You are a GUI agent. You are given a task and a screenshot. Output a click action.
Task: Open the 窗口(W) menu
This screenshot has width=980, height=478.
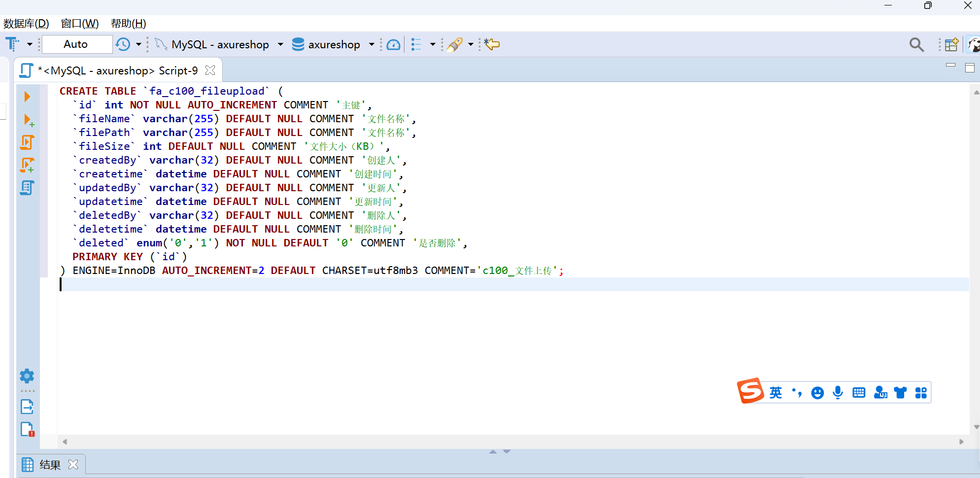(x=80, y=23)
